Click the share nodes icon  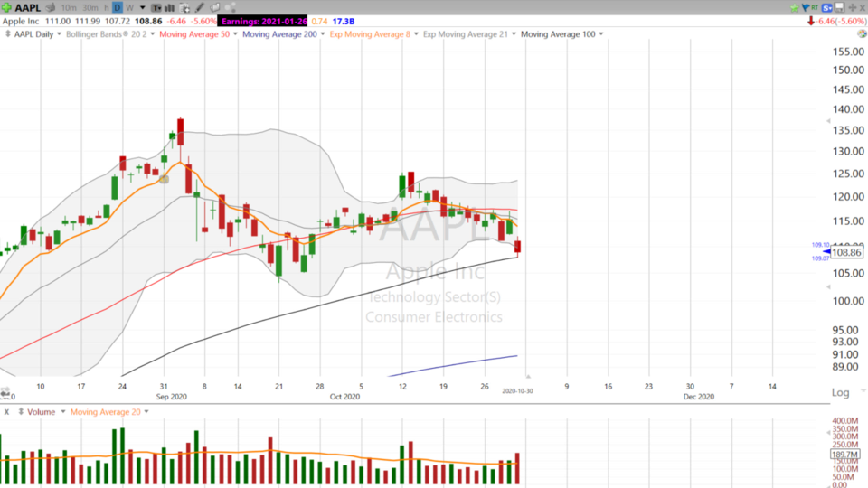(231, 8)
